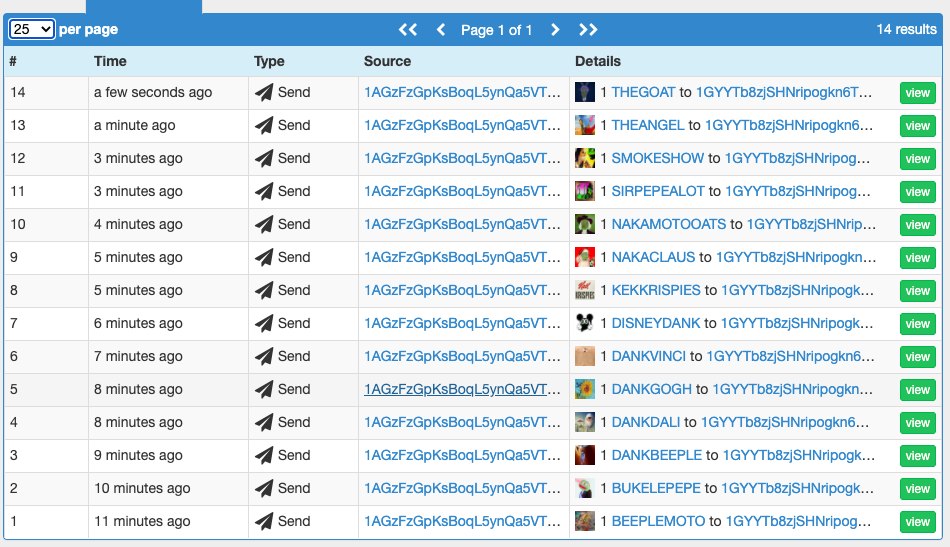Open the DANKDALI asset link
This screenshot has height=547, width=950.
coord(645,422)
